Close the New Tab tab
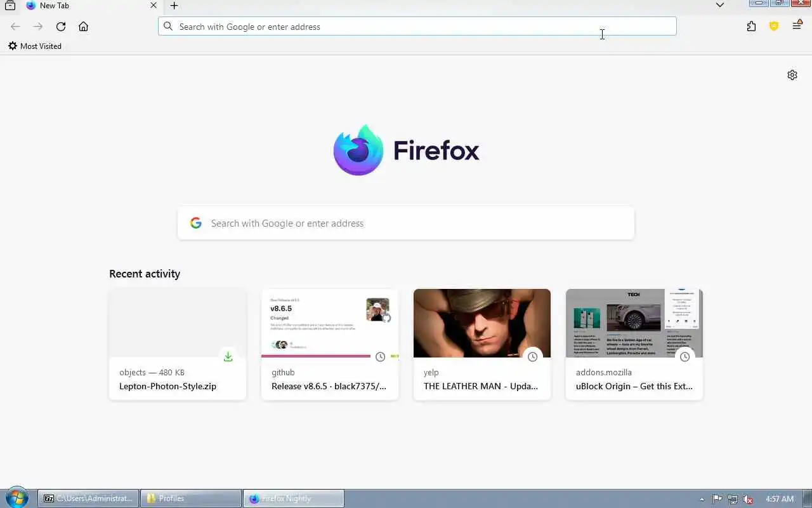The width and height of the screenshot is (812, 508). tap(154, 6)
